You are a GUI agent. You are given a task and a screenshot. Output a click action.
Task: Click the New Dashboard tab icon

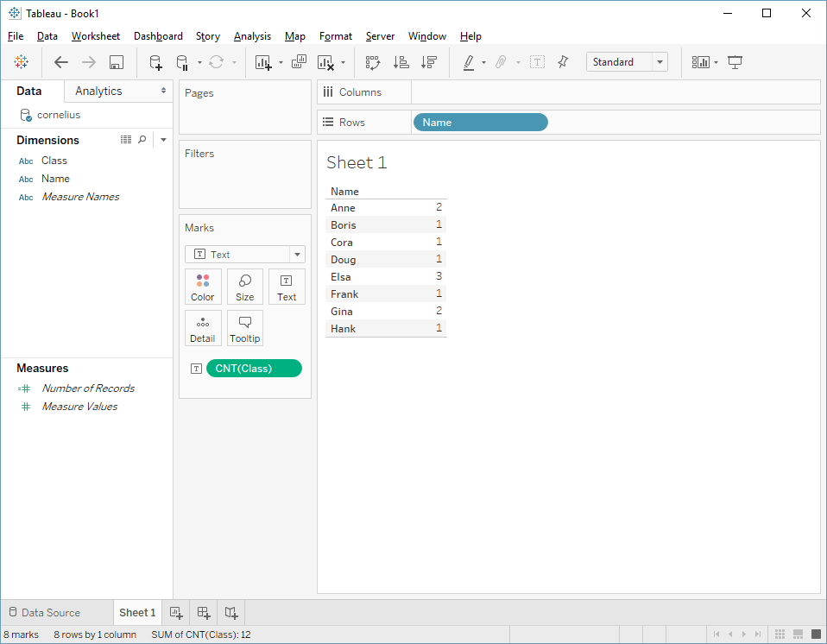click(204, 612)
